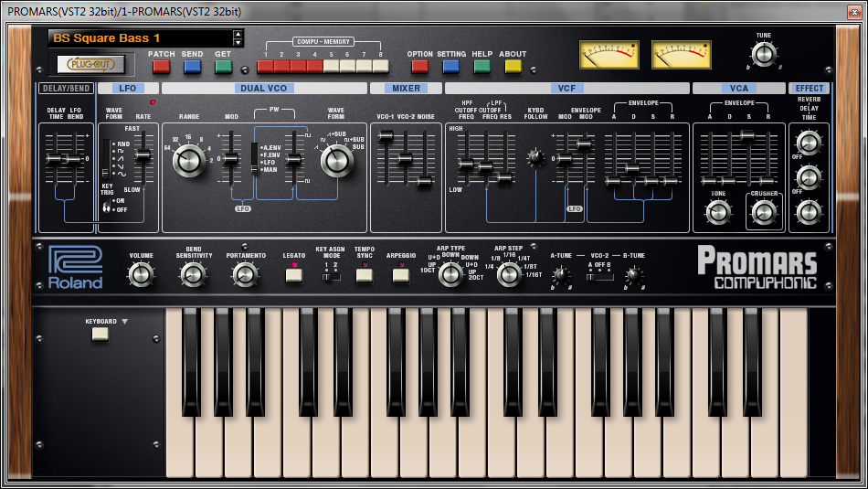Click the Roland logo
Image resolution: width=868 pixels, height=489 pixels.
coord(76,268)
